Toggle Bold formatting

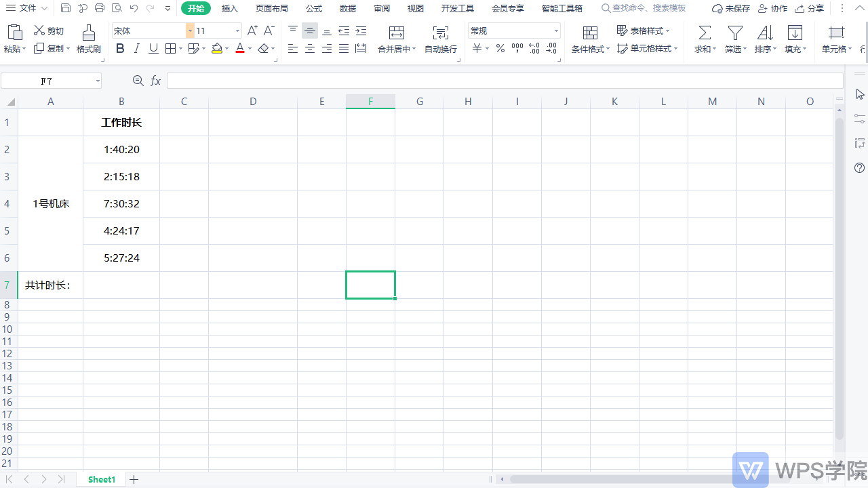click(x=120, y=48)
